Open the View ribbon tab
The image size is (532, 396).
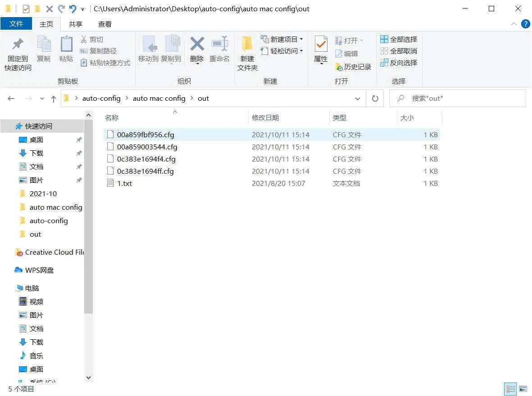coord(105,24)
